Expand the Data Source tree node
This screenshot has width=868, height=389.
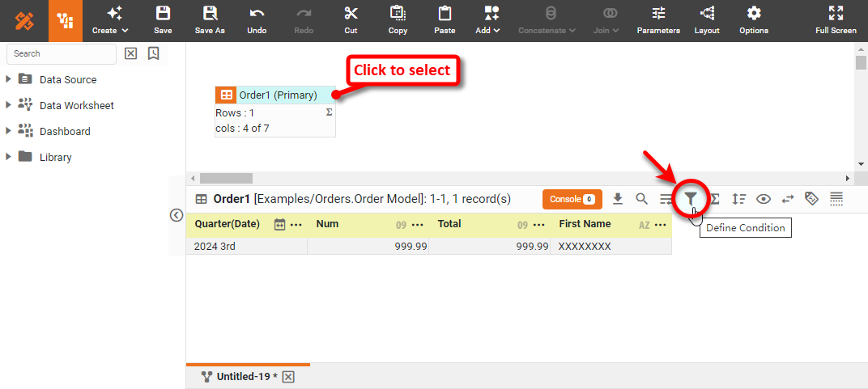coord(9,79)
